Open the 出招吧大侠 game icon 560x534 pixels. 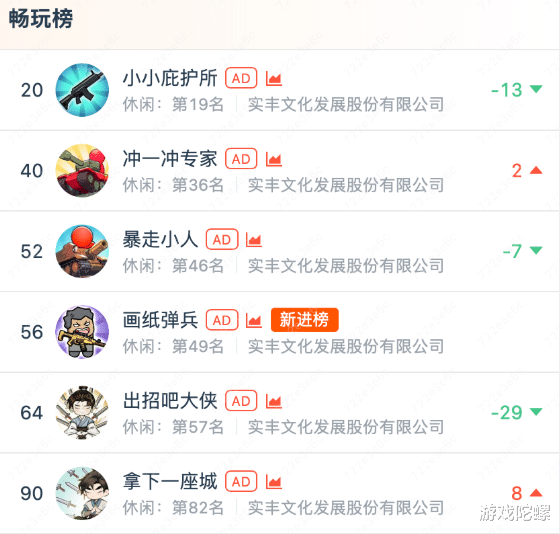click(82, 413)
